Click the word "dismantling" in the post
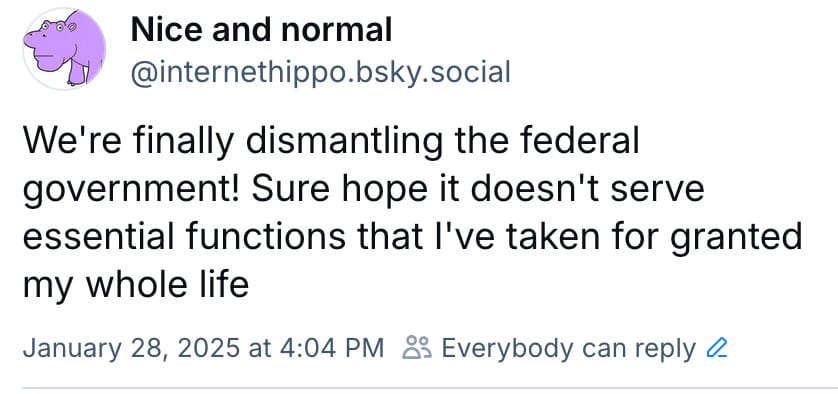The width and height of the screenshot is (838, 394). tap(344, 142)
